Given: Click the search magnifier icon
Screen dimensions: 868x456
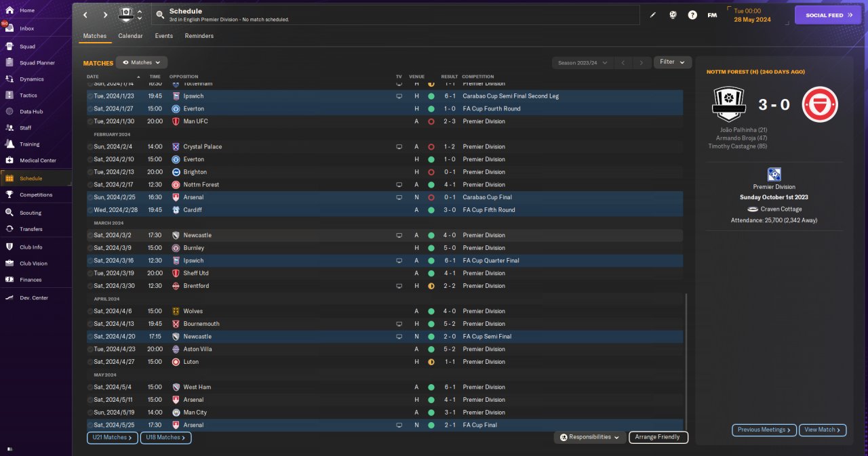Looking at the screenshot, I should [x=159, y=15].
